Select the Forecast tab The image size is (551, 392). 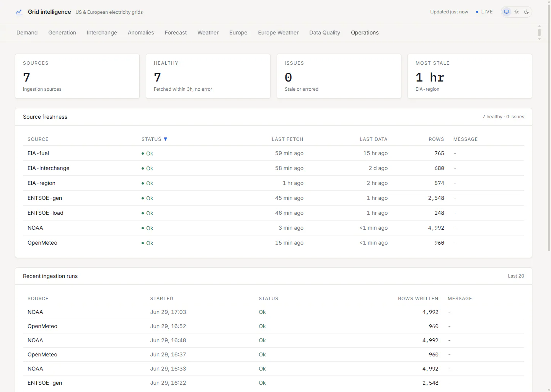[176, 33]
